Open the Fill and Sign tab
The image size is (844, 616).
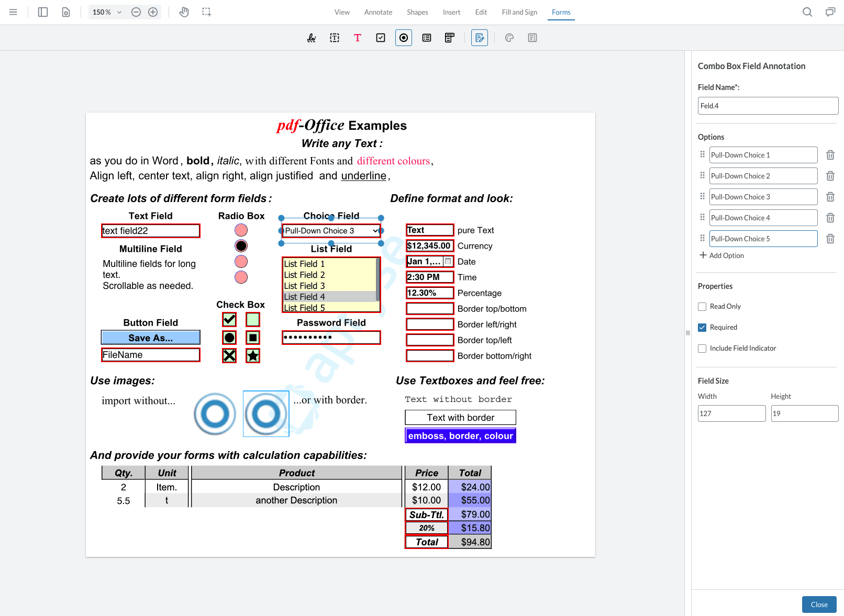click(x=519, y=12)
